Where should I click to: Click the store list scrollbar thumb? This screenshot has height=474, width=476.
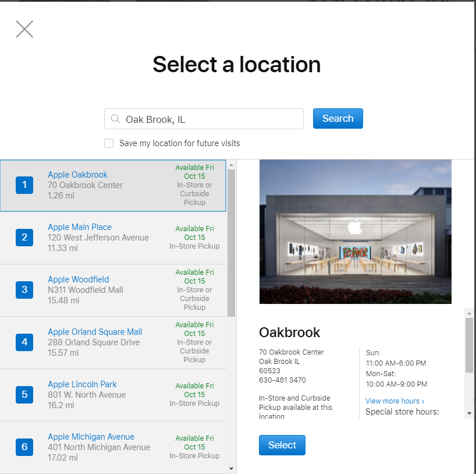(232, 243)
